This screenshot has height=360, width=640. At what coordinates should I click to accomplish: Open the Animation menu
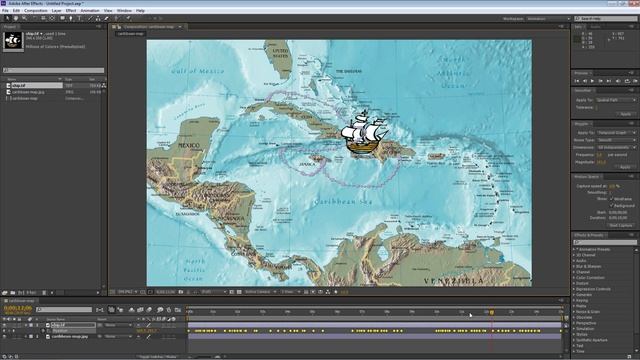pos(90,11)
